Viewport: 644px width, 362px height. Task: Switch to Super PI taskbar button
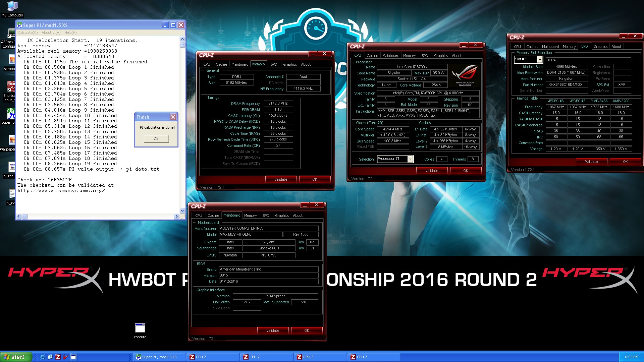click(159, 357)
